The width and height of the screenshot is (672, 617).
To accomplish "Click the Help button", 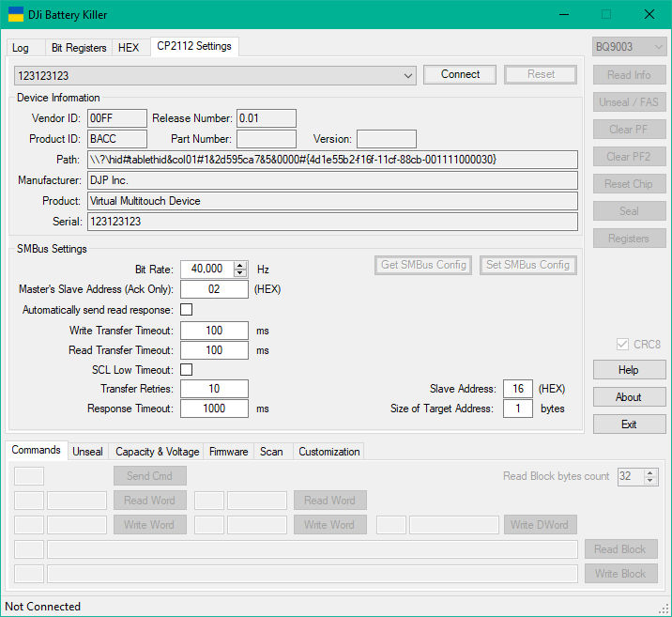I will (629, 370).
